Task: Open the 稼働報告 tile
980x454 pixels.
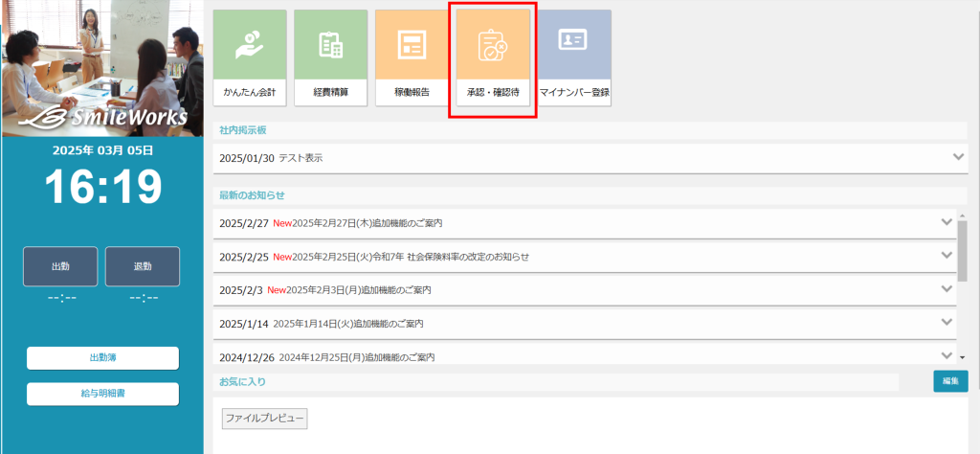Action: pyautogui.click(x=412, y=57)
